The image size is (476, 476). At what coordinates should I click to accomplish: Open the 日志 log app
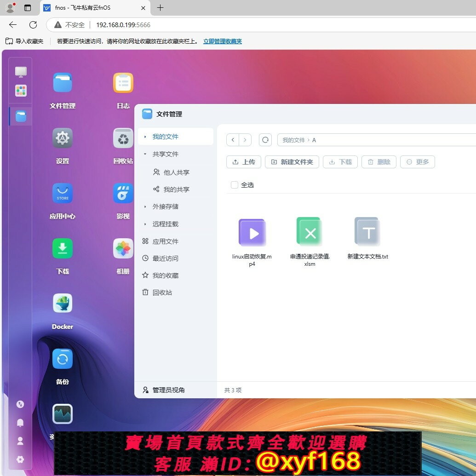123,83
